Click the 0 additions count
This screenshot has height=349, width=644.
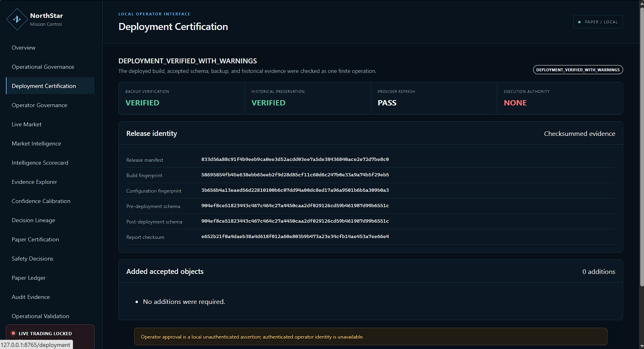[599, 271]
